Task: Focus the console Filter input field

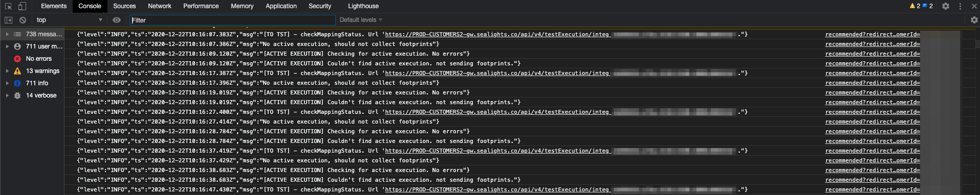Action: coord(233,20)
